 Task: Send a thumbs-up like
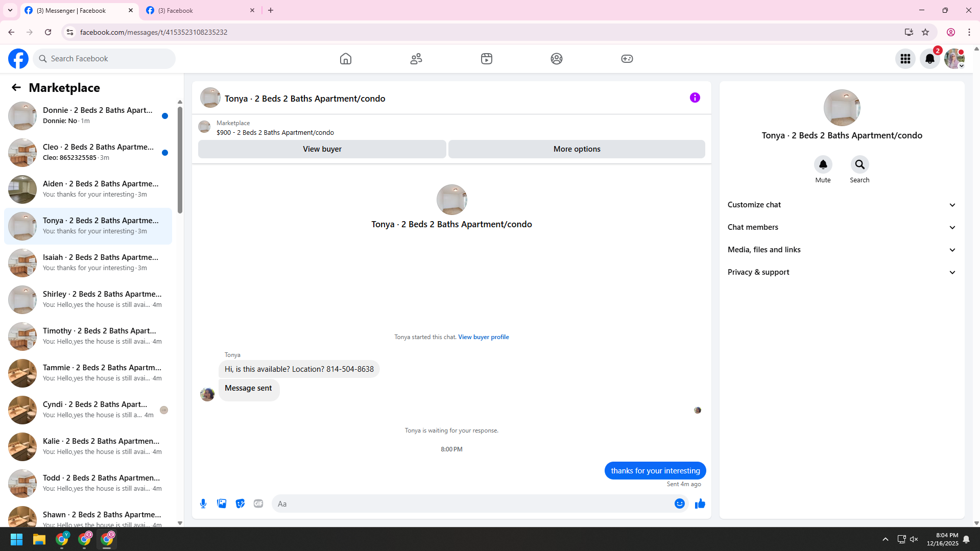pyautogui.click(x=700, y=504)
